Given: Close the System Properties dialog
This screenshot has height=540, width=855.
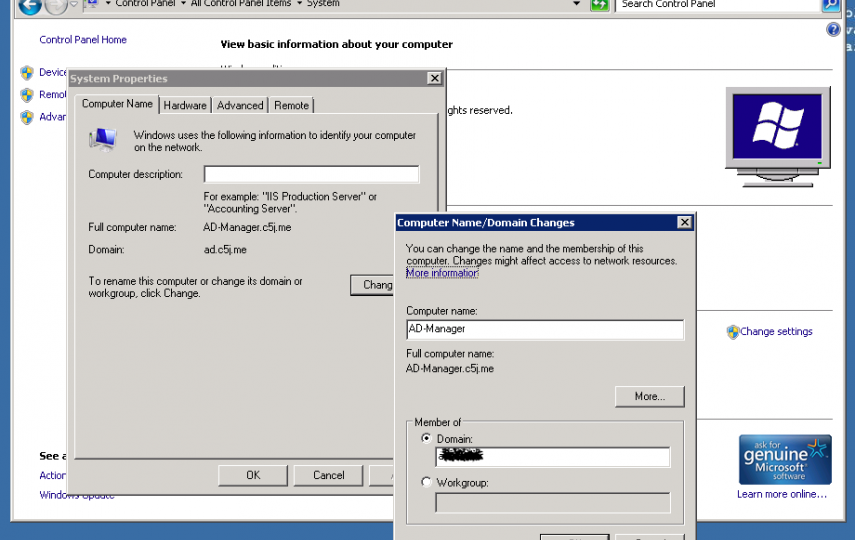Looking at the screenshot, I should pyautogui.click(x=434, y=78).
